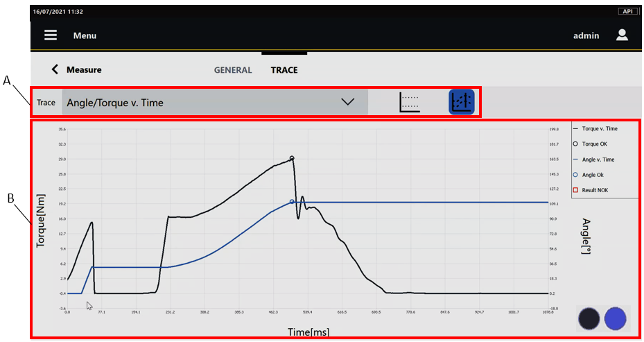
Task: Click the user profile icon
Action: click(x=622, y=35)
